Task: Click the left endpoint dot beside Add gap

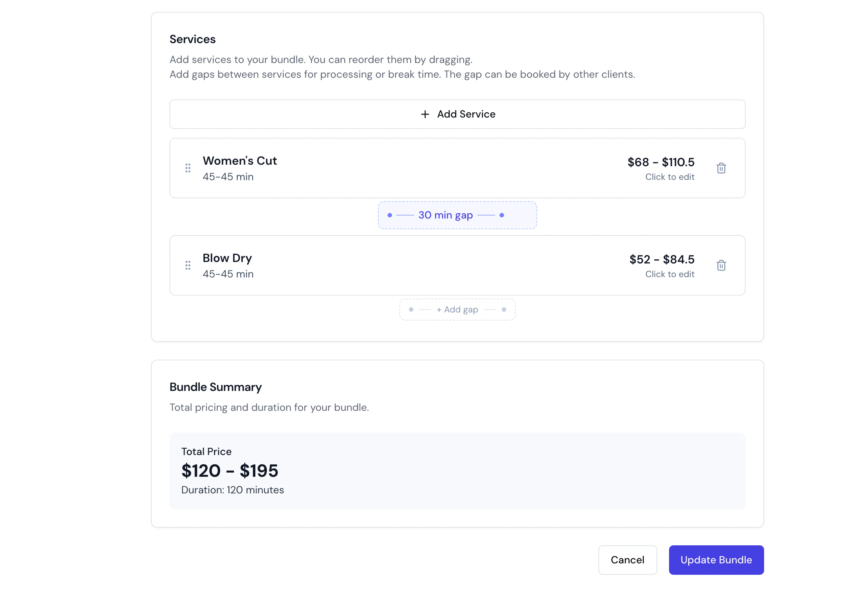Action: pos(411,310)
